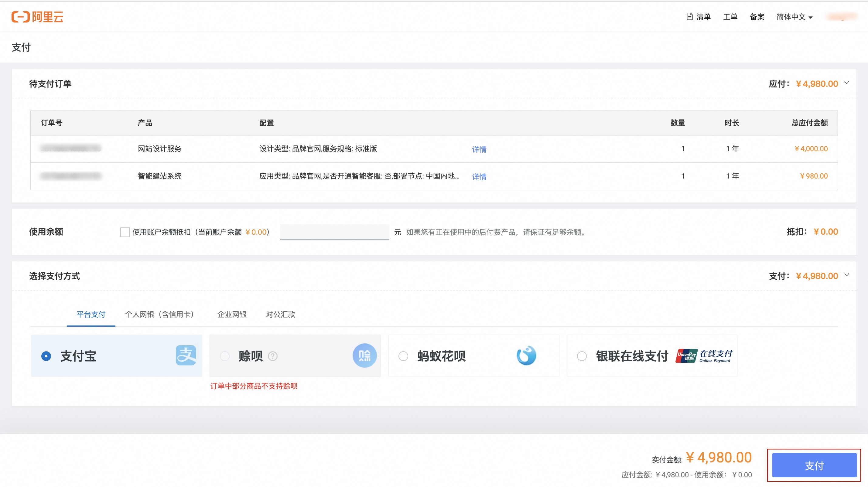This screenshot has height=487, width=868.
Task: Click the 赊呗 round logo icon
Action: 364,355
